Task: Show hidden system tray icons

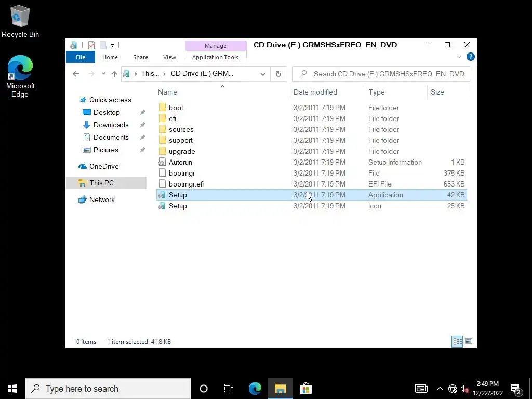Action: point(440,389)
